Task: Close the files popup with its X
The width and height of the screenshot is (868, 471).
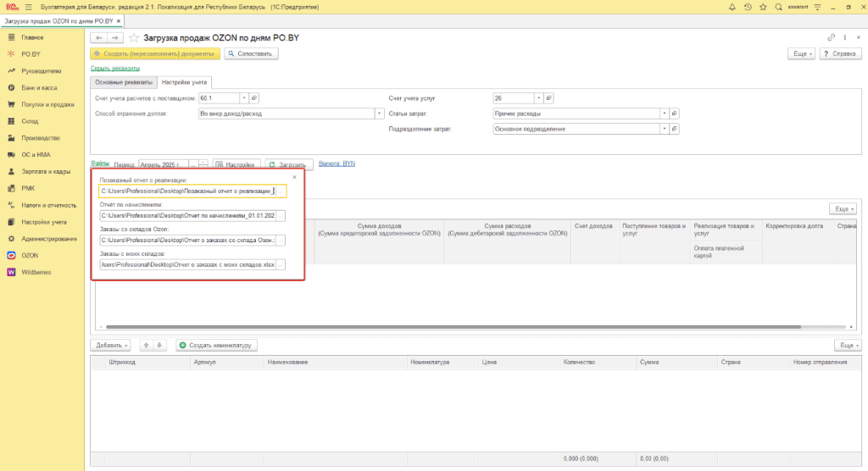Action: pos(294,177)
